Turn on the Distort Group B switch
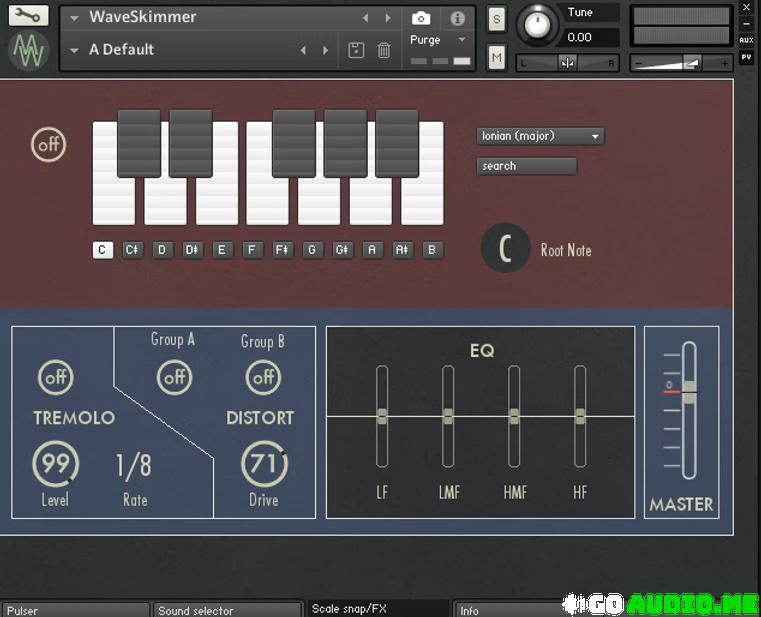This screenshot has width=761, height=617. [x=263, y=378]
